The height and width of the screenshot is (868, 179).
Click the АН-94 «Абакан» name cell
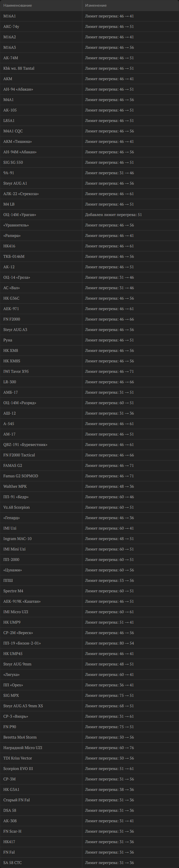(x=18, y=89)
